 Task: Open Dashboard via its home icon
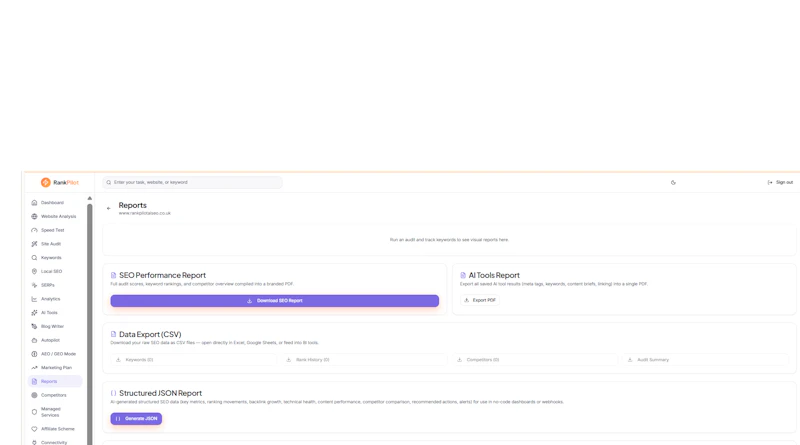coord(34,203)
